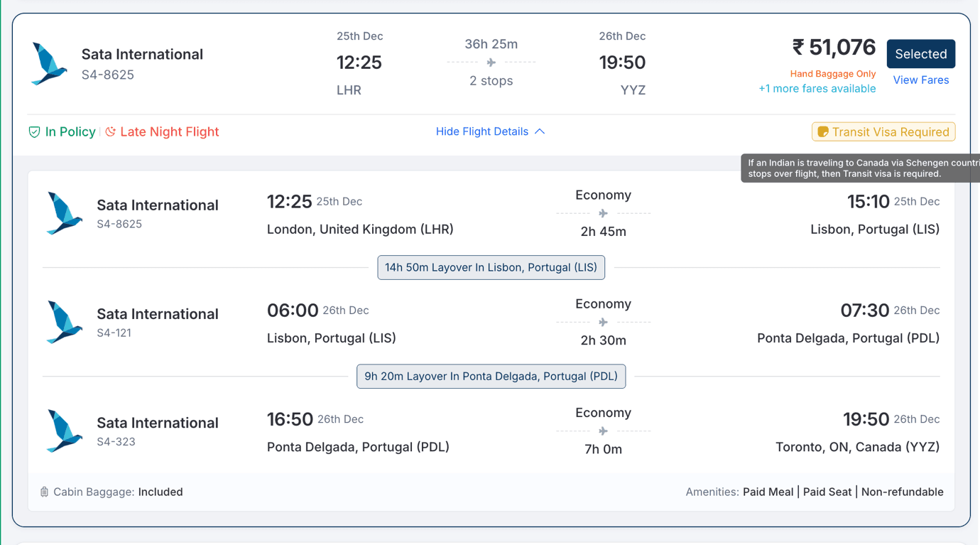Click airline logo for flight S4-323 segment
980x545 pixels.
click(65, 431)
